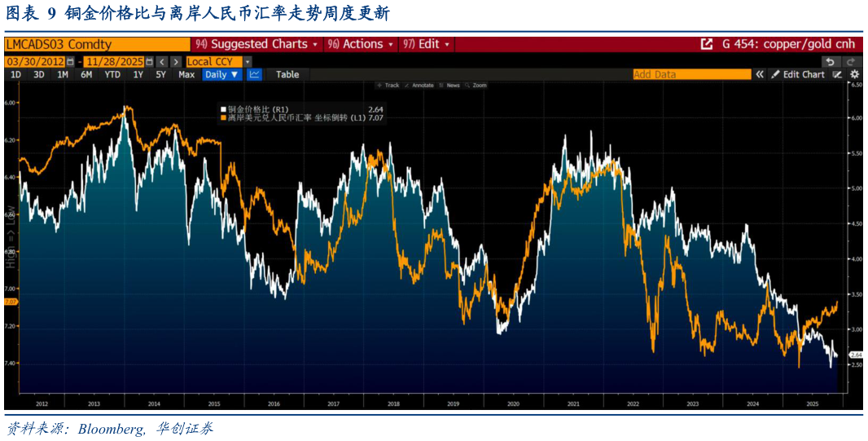This screenshot has height=441, width=868.
Task: Click the line chart type icon
Action: (x=255, y=74)
